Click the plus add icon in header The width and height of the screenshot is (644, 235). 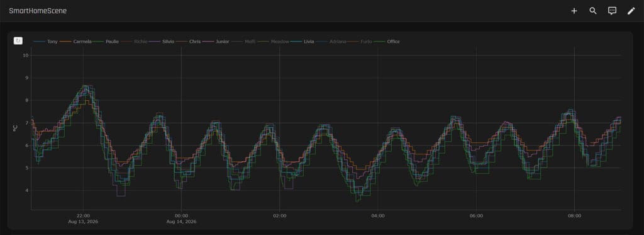574,11
